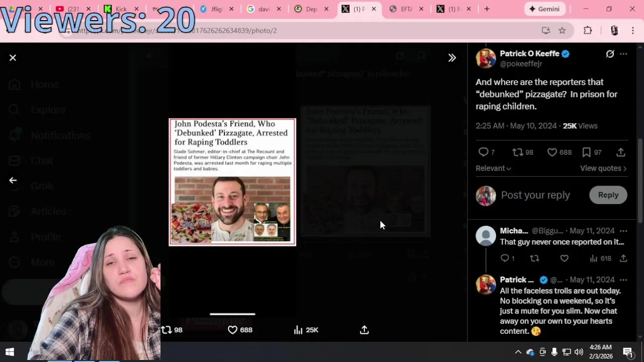Open the Grok icon on the tweet header
Image resolution: width=644 pixels, height=362 pixels.
click(x=610, y=54)
